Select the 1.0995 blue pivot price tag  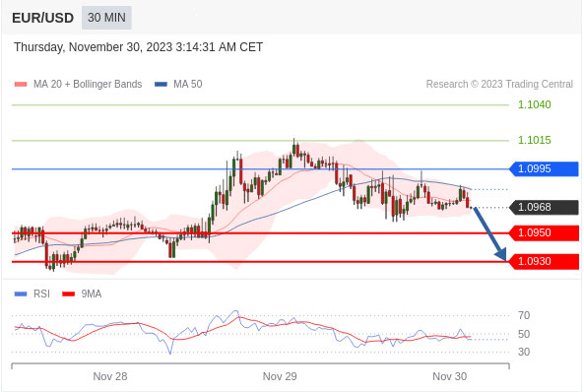tap(545, 168)
